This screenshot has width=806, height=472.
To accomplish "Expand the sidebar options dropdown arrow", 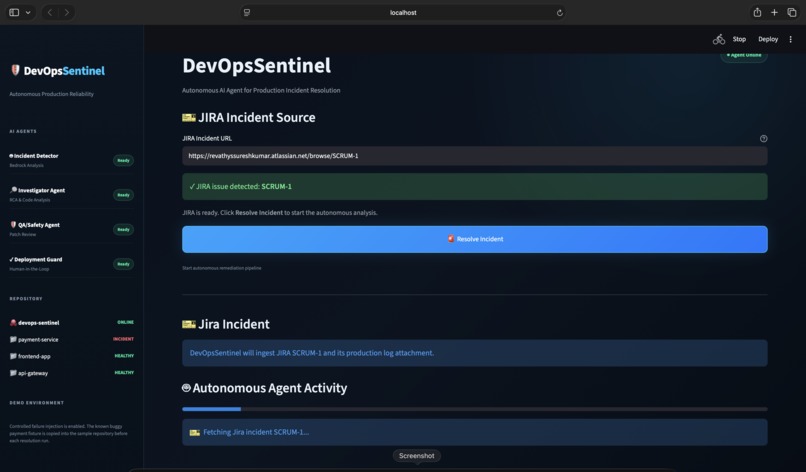I will [28, 12].
